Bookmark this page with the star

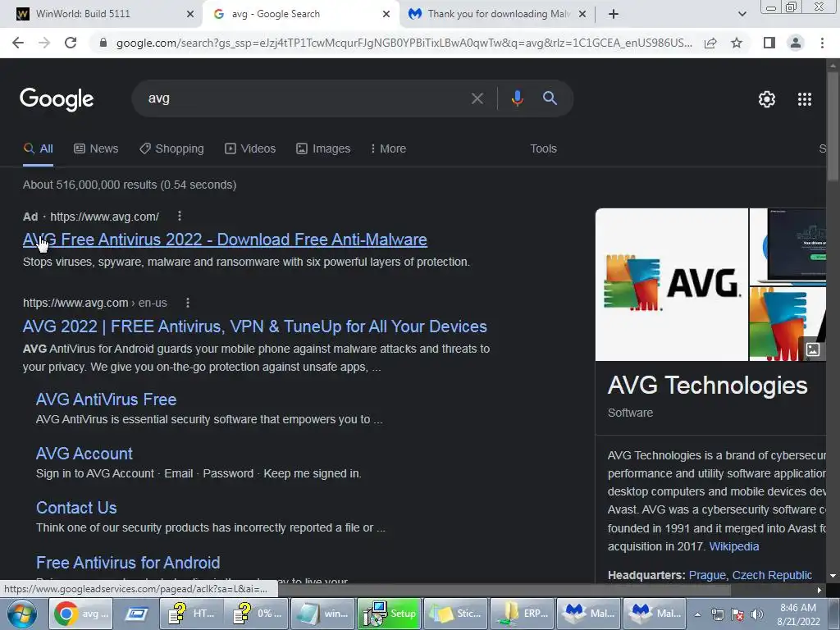pyautogui.click(x=737, y=43)
